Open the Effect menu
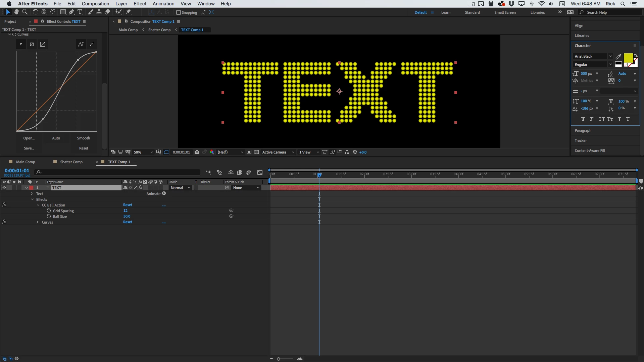This screenshot has height=362, width=644. [140, 4]
